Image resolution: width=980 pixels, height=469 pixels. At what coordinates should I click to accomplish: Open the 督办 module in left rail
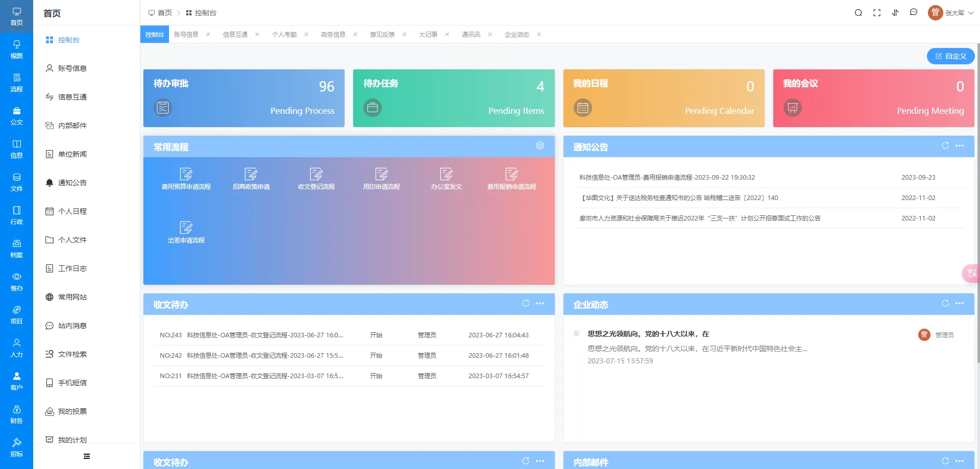16,282
